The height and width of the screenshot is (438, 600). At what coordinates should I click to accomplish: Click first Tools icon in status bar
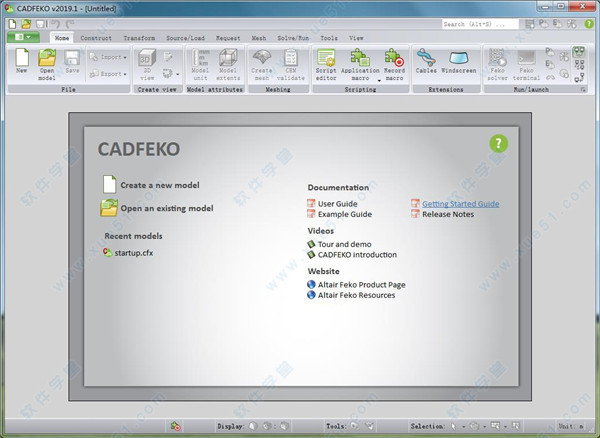tap(355, 426)
